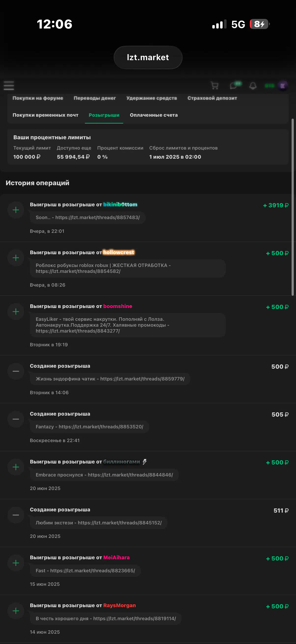Open user profile bikinib0ttom
This screenshot has height=644, width=296.
[x=120, y=205]
